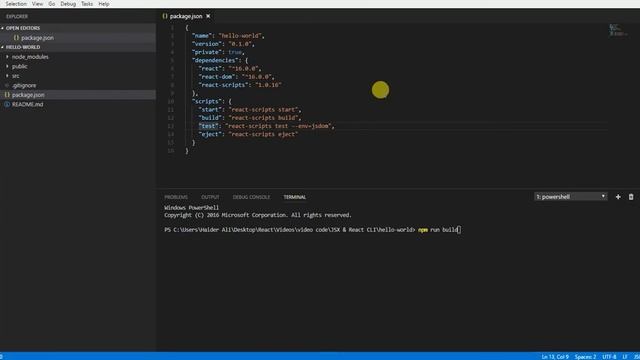This screenshot has width=640, height=360.
Task: Click the Explorer panel header label
Action: (x=17, y=17)
